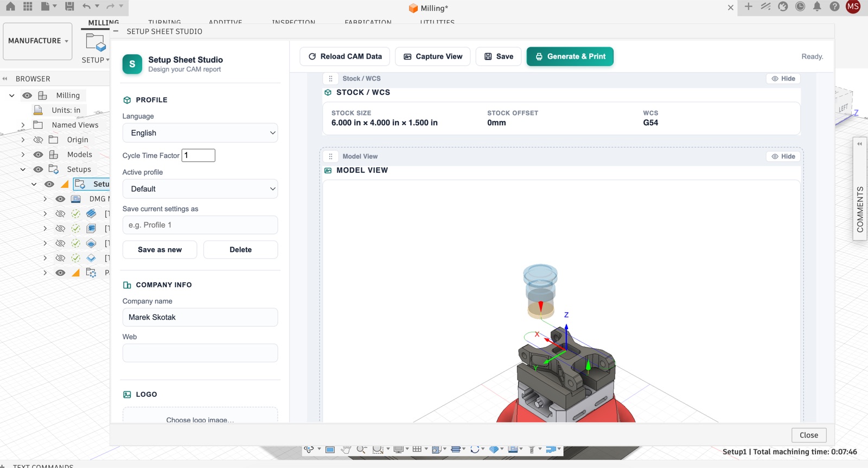Click the machine visibility icon in the navigation bar
Screen dimensions: 868x468
[x=513, y=449]
